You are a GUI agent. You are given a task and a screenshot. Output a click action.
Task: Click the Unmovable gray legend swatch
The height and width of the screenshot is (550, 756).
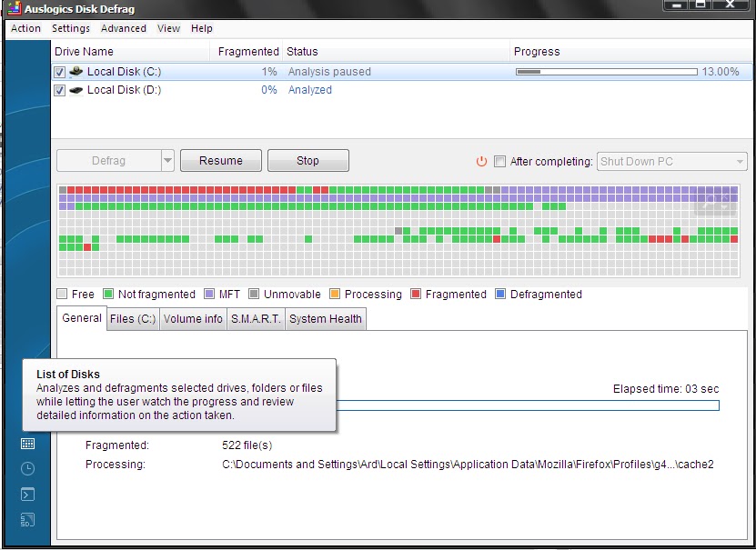click(254, 294)
